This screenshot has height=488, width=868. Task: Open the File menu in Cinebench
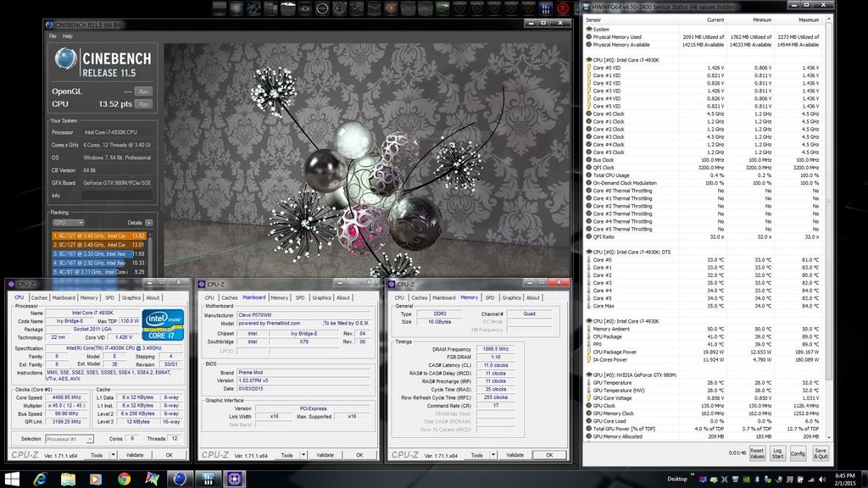(53, 36)
